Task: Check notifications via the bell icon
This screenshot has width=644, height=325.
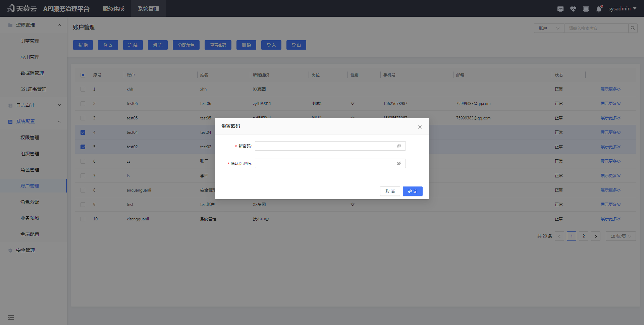Action: [599, 9]
